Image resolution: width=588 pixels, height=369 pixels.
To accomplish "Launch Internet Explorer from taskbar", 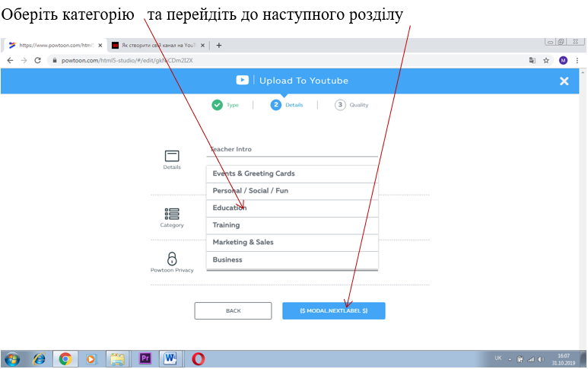I will click(39, 359).
